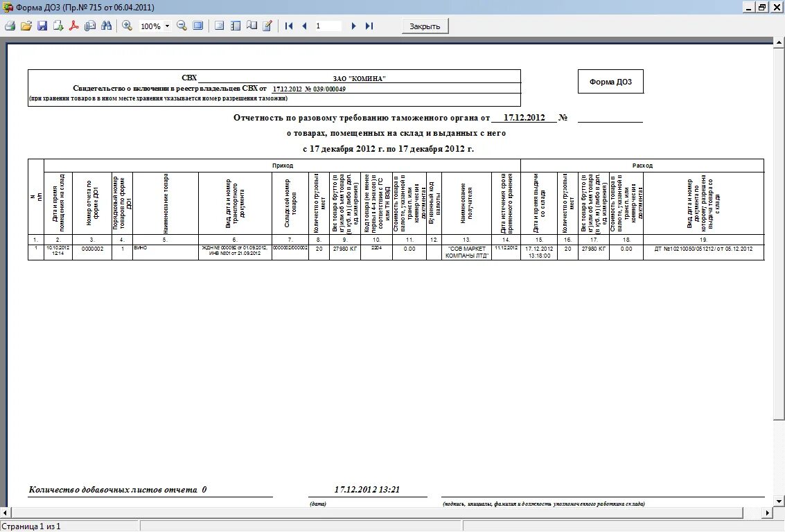
Task: Go to the last page
Action: click(369, 26)
